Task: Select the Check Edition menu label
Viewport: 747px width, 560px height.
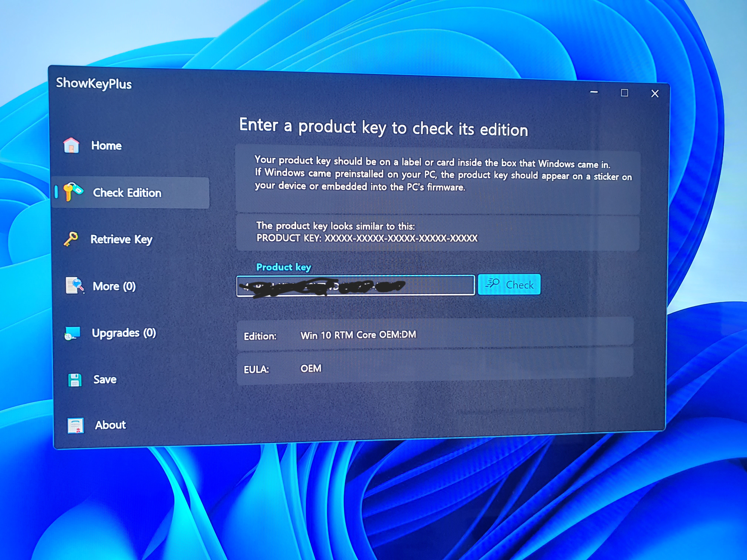Action: point(127,193)
